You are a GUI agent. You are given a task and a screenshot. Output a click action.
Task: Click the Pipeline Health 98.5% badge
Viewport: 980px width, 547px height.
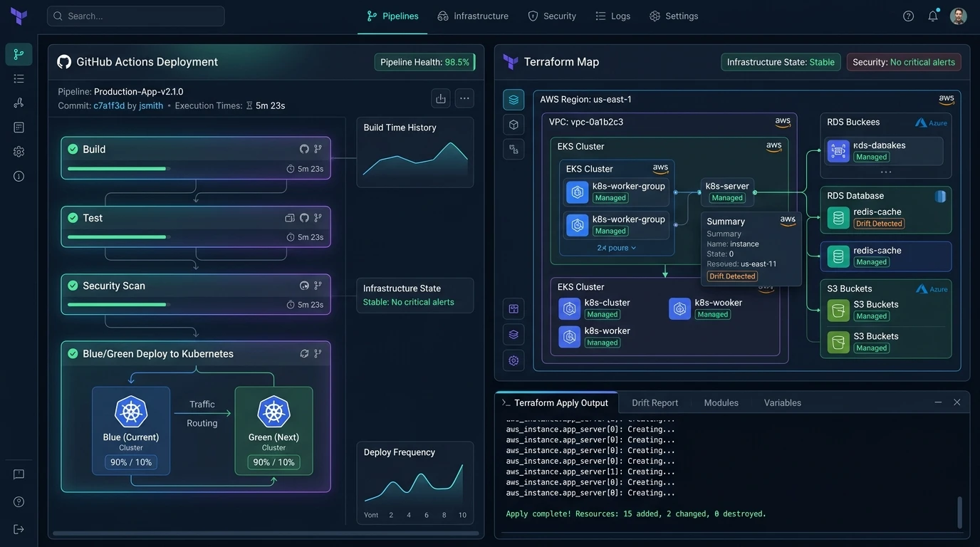tap(424, 62)
